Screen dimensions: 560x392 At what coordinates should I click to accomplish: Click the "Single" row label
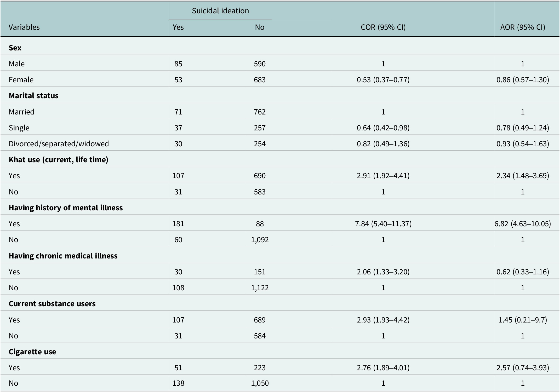19,128
